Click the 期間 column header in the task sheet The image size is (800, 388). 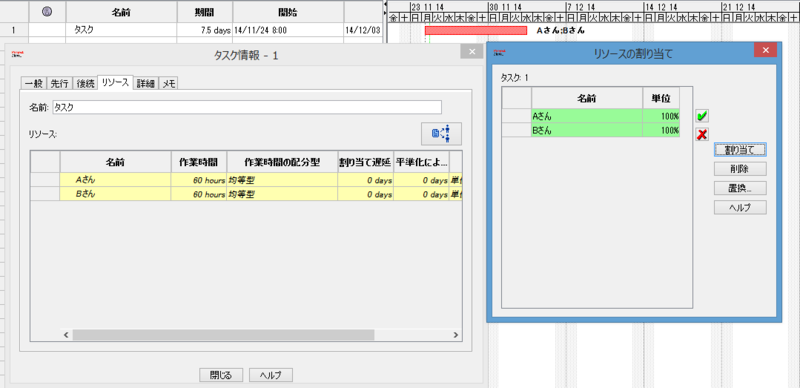pos(205,11)
